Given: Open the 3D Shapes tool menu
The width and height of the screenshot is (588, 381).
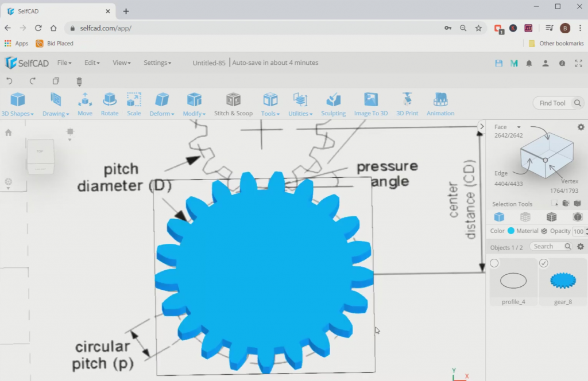Looking at the screenshot, I should coord(17,104).
